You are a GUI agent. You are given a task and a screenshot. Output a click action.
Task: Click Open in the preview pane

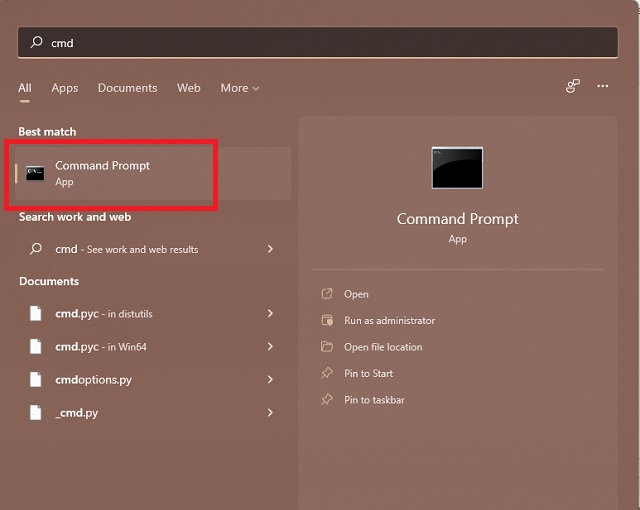(356, 294)
